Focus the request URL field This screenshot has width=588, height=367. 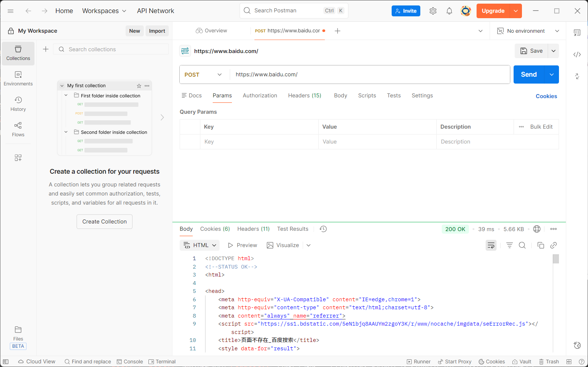click(369, 74)
